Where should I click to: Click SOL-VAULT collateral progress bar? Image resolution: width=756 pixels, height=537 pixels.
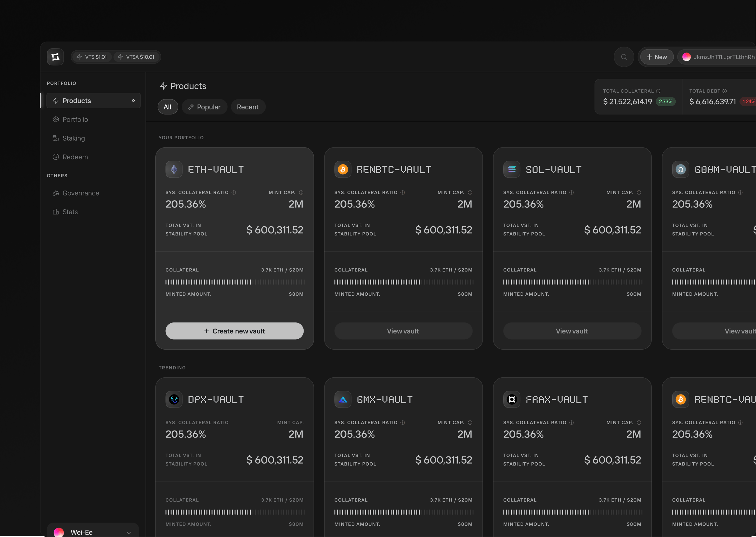coord(572,282)
